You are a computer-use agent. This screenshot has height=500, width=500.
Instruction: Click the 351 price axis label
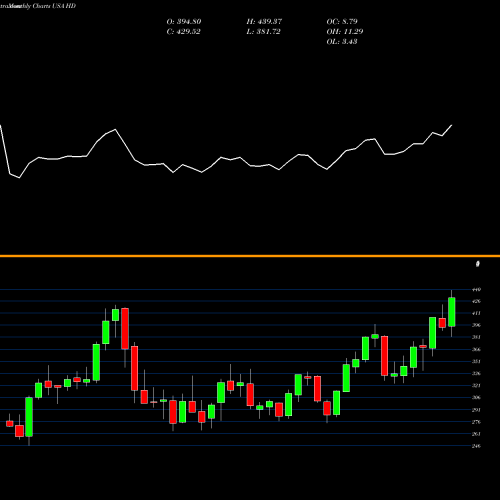(476, 362)
